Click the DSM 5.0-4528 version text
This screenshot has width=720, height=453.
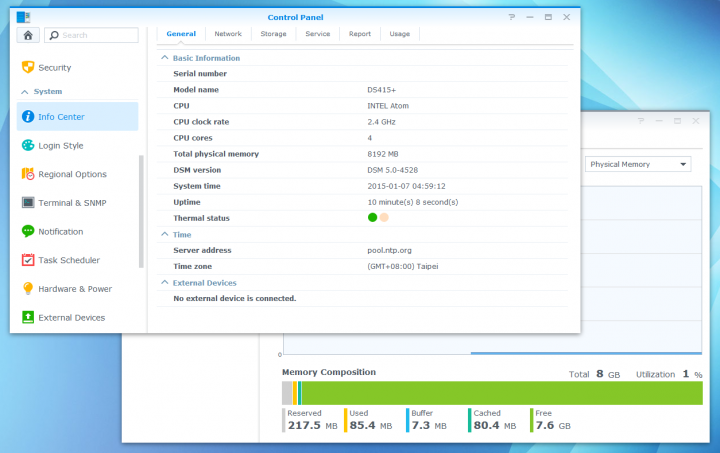coord(392,170)
